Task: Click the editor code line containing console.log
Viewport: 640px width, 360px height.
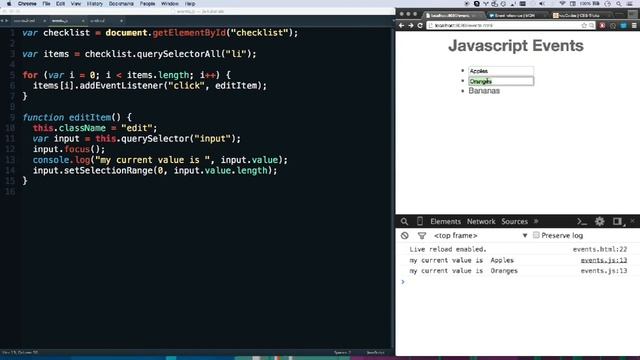Action: (x=160, y=160)
